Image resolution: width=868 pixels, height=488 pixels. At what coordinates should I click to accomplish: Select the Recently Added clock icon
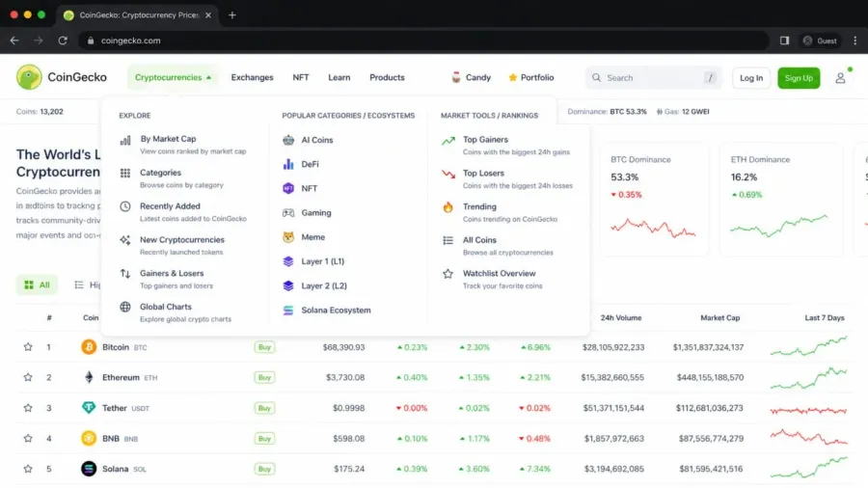coord(125,206)
